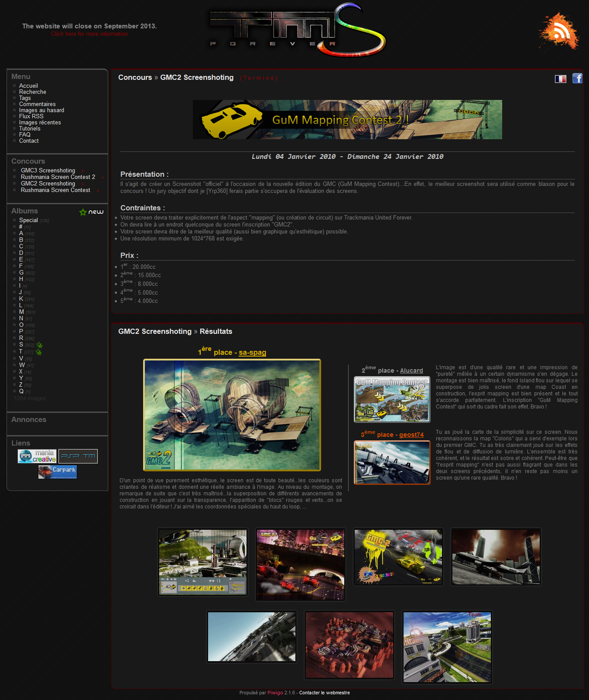Open the Carpark link banner
Screen dimensions: 589x700
pos(58,472)
